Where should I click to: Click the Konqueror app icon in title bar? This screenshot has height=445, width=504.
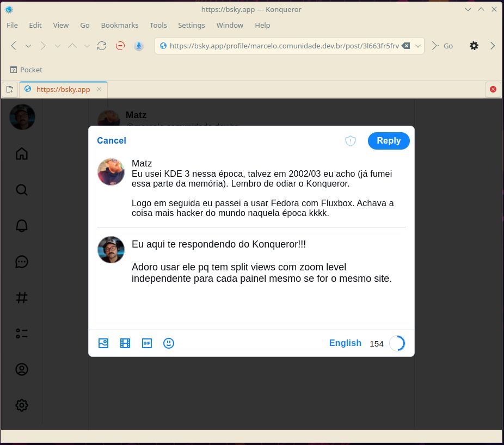click(9, 10)
